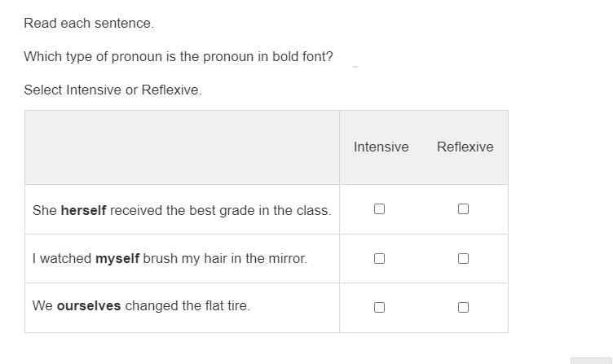
Task: Check Reflexive for the "She herself" sentence
Action: tap(463, 209)
